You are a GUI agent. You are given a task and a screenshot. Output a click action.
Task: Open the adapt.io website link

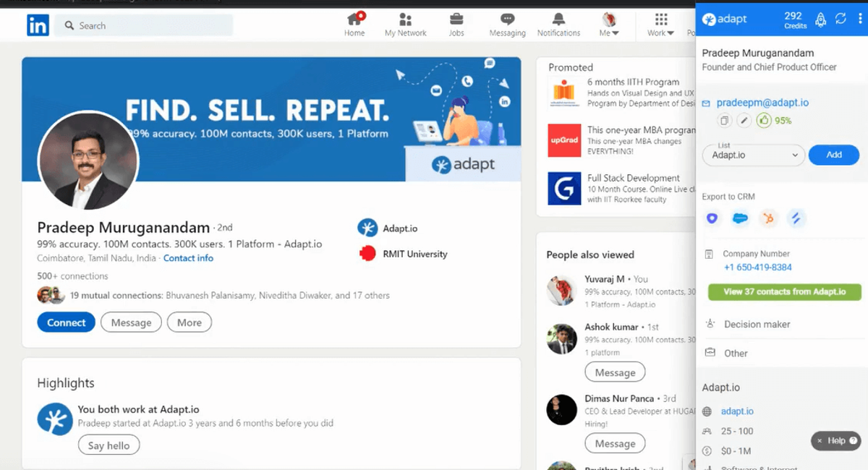737,411
